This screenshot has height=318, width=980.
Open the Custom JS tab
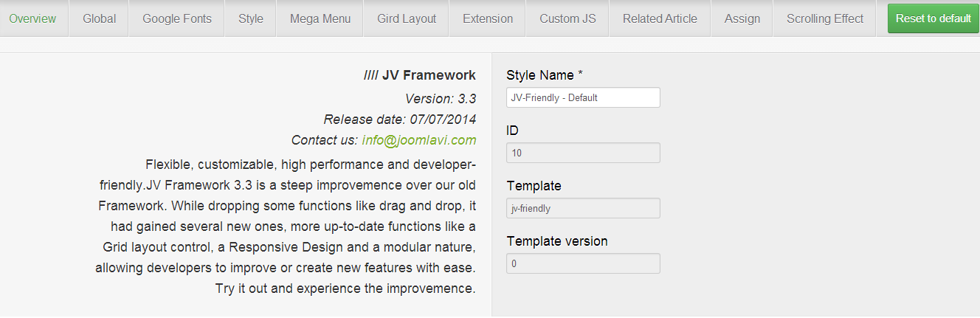tap(567, 18)
